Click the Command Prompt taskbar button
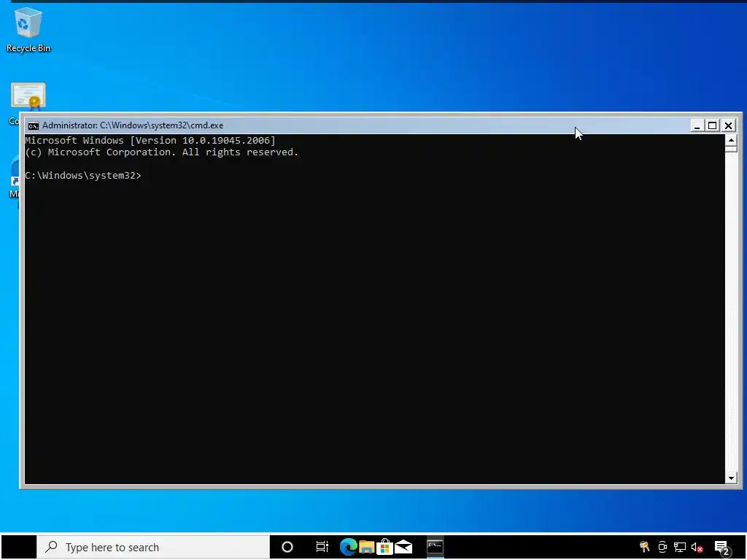This screenshot has width=747, height=560. pos(435,547)
